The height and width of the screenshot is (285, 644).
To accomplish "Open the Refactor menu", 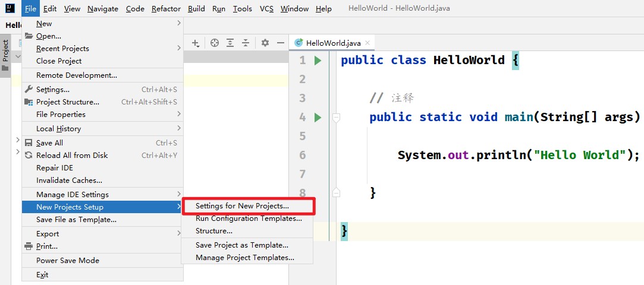I will (166, 9).
